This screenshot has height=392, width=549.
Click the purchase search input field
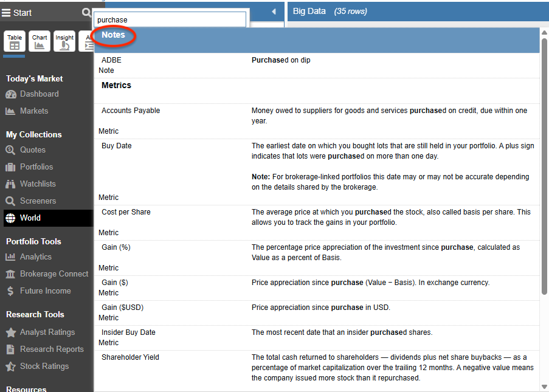pyautogui.click(x=170, y=19)
